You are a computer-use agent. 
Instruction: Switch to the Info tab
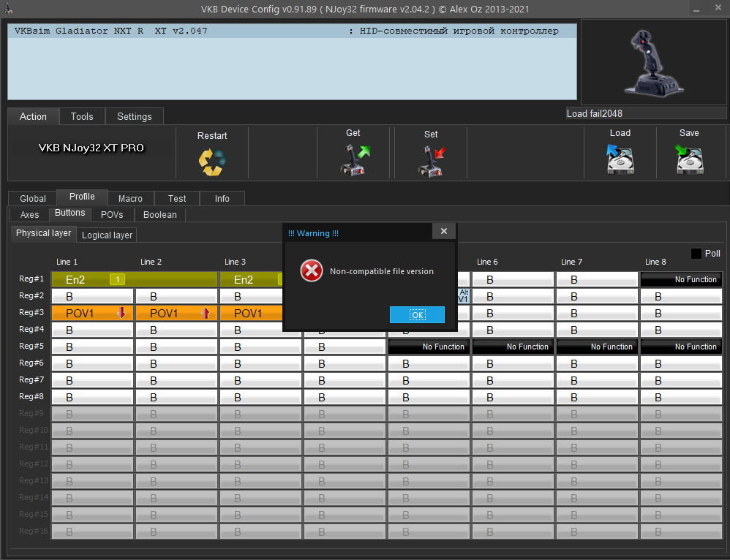click(x=222, y=198)
